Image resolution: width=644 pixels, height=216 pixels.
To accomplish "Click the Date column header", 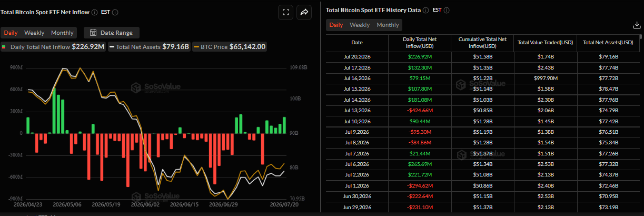I will (x=357, y=42).
